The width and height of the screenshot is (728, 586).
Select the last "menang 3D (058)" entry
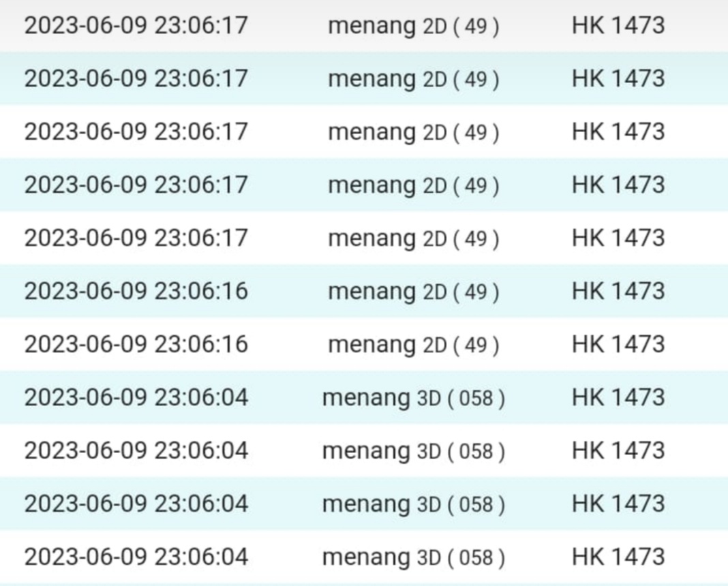tap(413, 557)
